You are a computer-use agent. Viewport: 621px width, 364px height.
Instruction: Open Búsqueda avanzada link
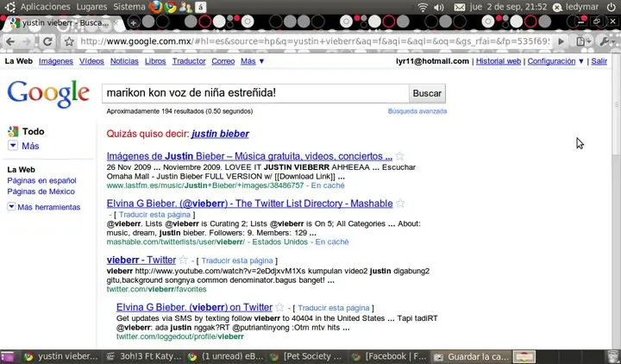tap(417, 111)
